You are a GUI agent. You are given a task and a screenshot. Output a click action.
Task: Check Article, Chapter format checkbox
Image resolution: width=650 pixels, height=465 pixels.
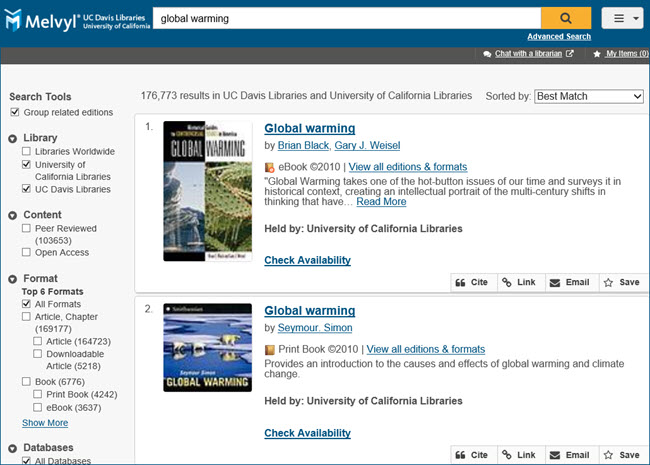pos(26,317)
